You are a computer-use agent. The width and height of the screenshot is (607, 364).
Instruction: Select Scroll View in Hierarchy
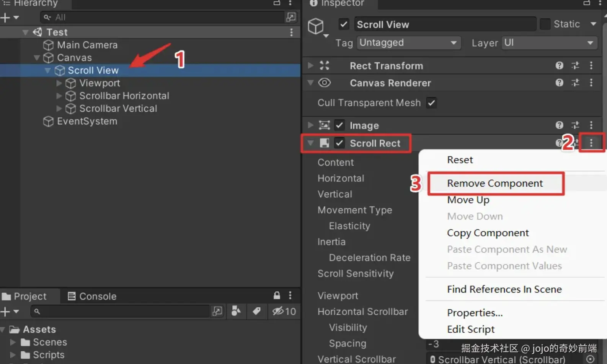pyautogui.click(x=93, y=70)
